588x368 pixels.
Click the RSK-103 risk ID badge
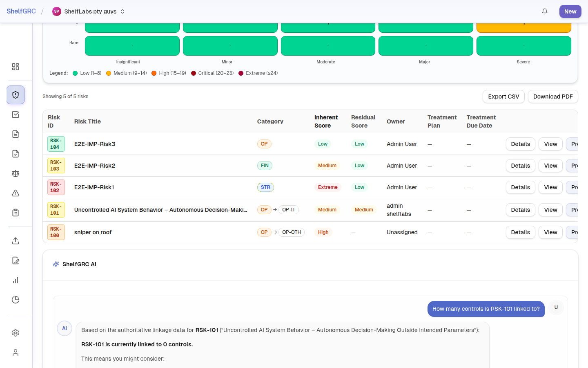(56, 166)
